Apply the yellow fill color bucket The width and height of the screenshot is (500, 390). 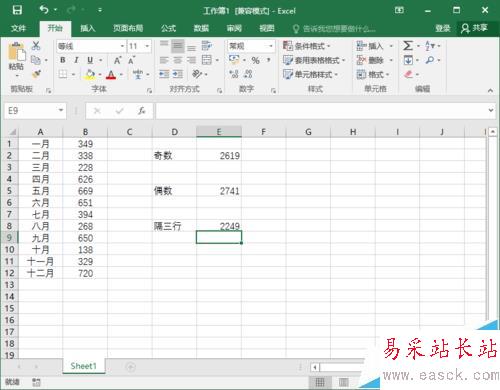[x=89, y=74]
